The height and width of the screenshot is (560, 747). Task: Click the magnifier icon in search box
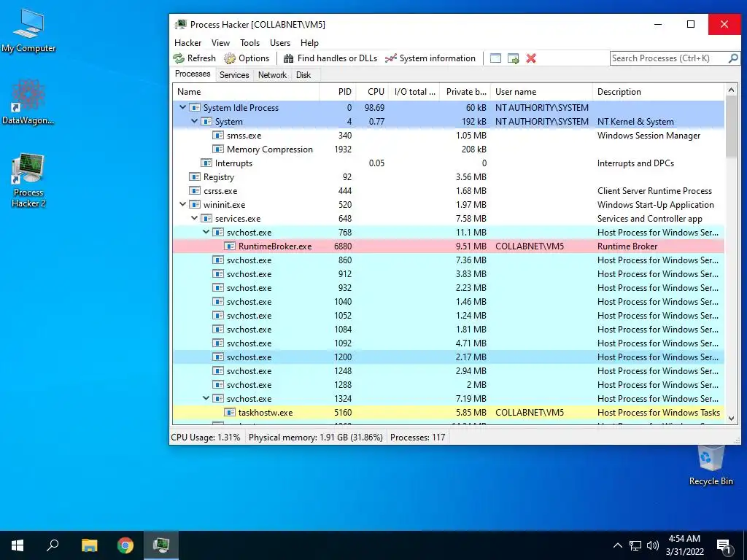[733, 58]
